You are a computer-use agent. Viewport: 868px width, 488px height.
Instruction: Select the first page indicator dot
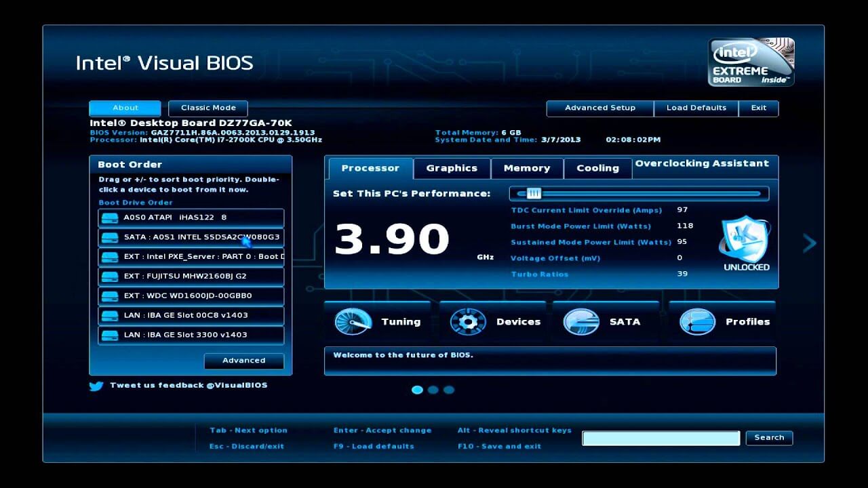coord(417,390)
